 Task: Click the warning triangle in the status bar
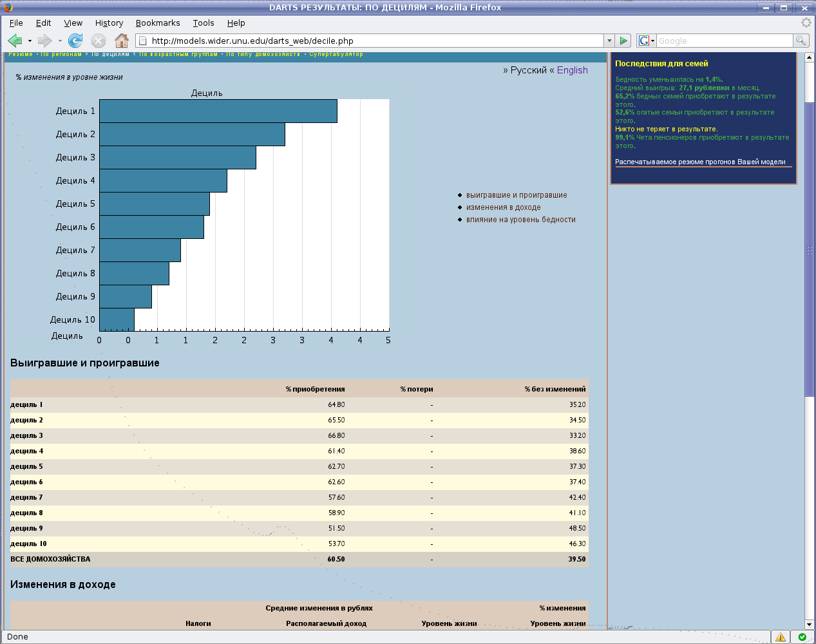[x=782, y=636]
